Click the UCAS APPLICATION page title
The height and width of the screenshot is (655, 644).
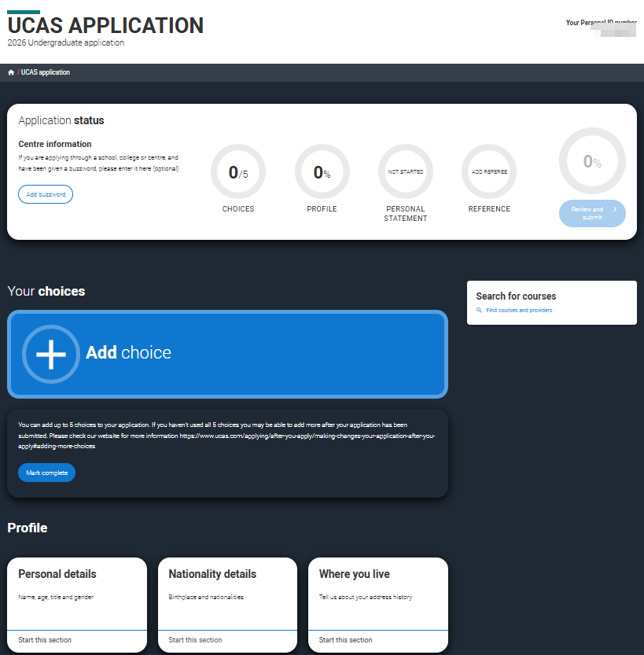click(105, 25)
